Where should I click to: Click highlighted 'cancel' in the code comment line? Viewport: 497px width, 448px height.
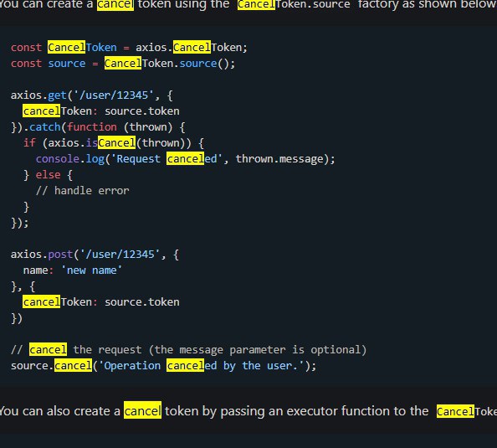click(49, 350)
